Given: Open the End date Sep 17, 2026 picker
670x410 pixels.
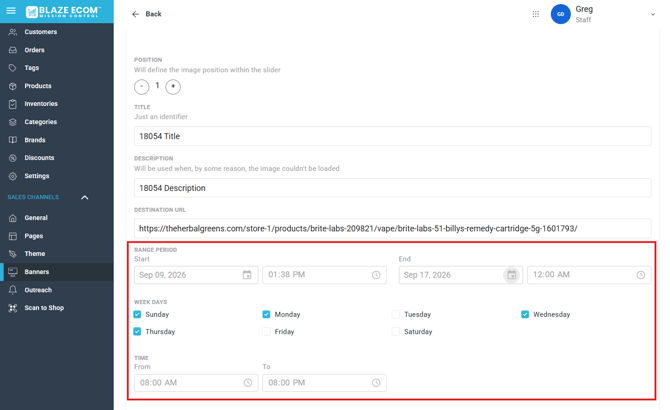Looking at the screenshot, I should [461, 275].
